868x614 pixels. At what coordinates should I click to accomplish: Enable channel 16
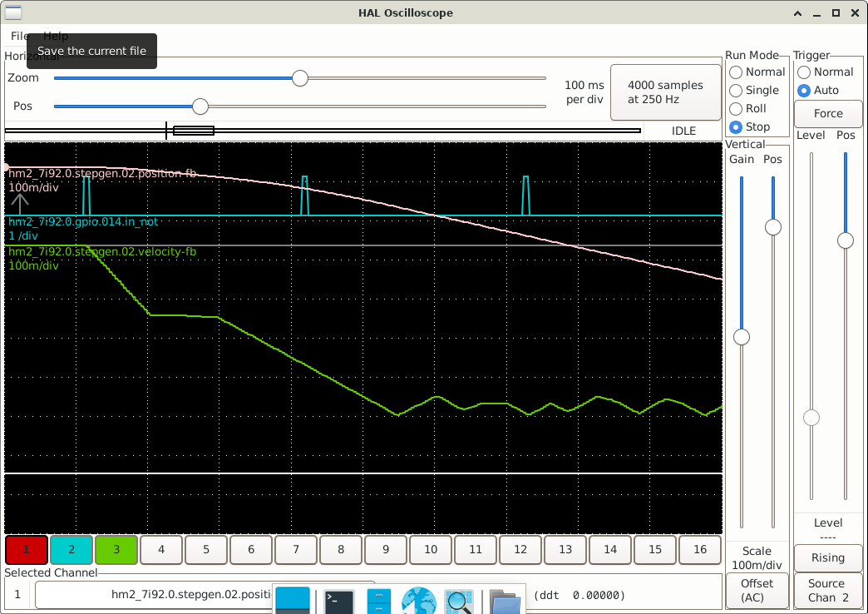click(700, 550)
